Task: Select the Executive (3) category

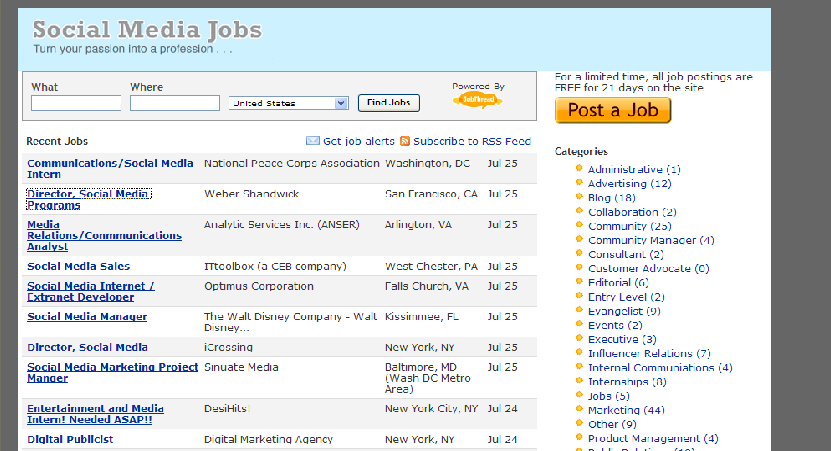Action: [x=622, y=339]
